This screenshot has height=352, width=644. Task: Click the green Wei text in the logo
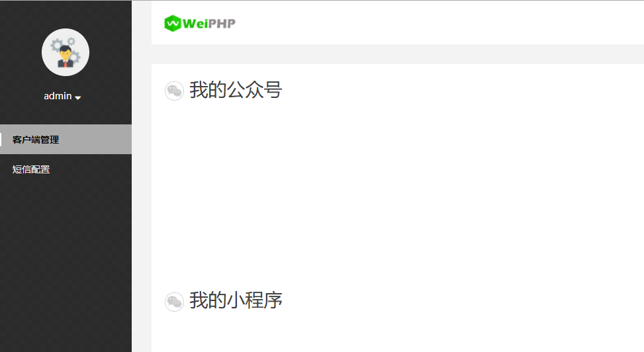[x=195, y=23]
